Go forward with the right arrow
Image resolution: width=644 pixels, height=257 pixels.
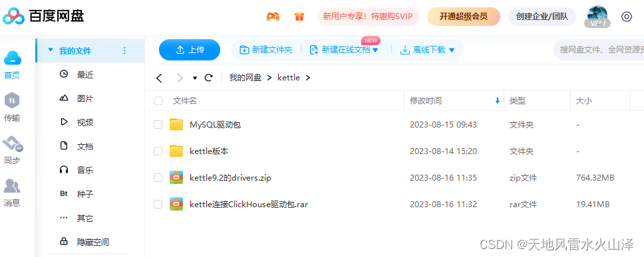pos(180,78)
